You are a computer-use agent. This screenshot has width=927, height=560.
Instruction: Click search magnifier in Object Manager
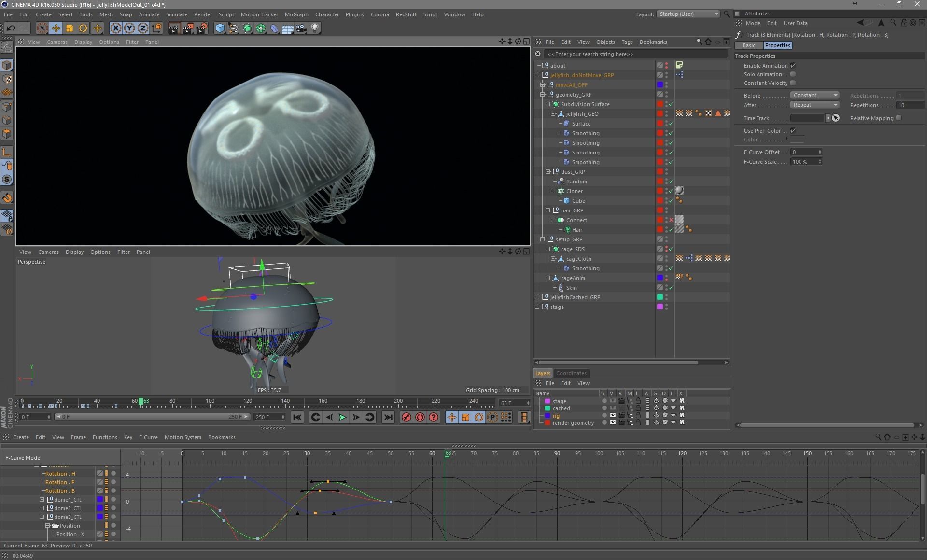699,42
